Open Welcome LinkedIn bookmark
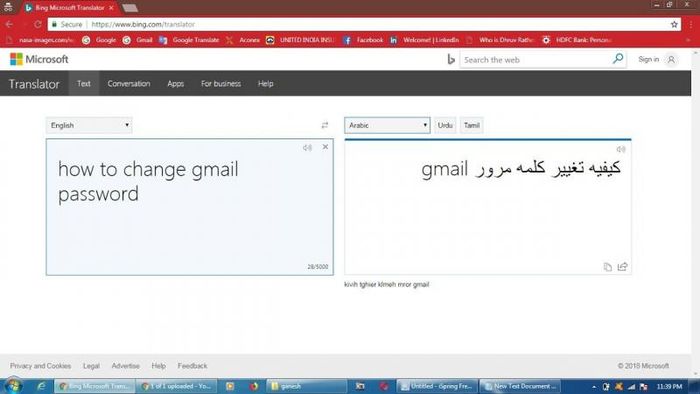The image size is (700, 394). (x=424, y=40)
